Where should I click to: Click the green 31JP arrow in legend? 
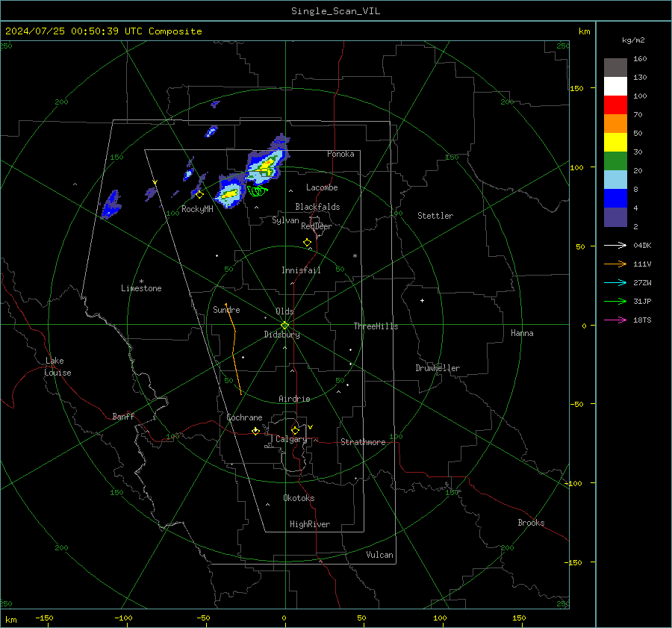click(x=615, y=302)
